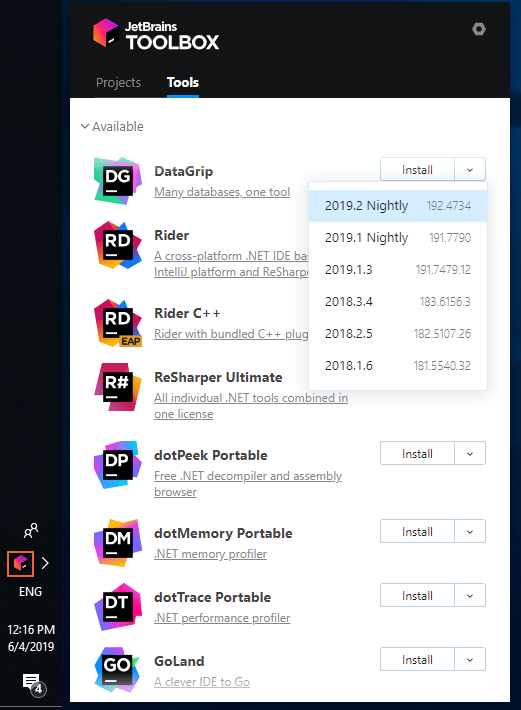The width and height of the screenshot is (521, 710).
Task: Choose version 2018.3.4 from list
Action: 398,302
